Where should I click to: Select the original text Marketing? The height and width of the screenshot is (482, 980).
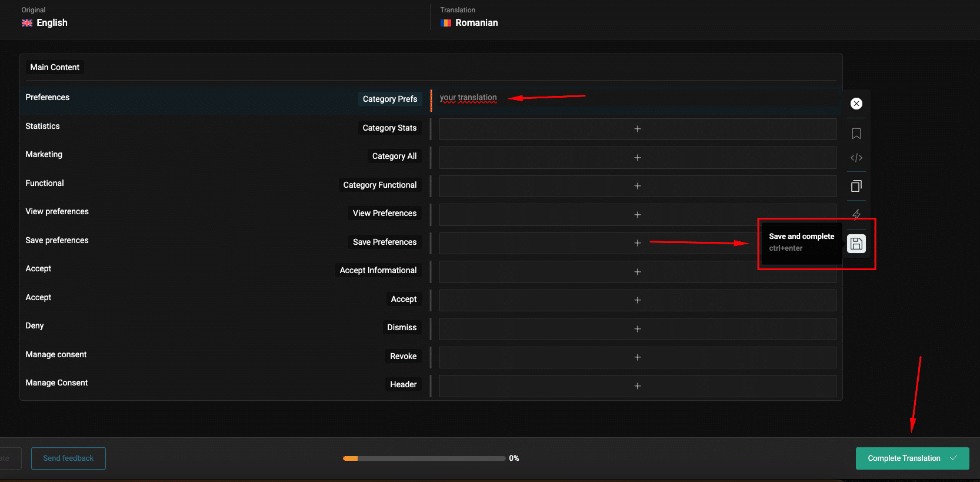pyautogui.click(x=44, y=154)
